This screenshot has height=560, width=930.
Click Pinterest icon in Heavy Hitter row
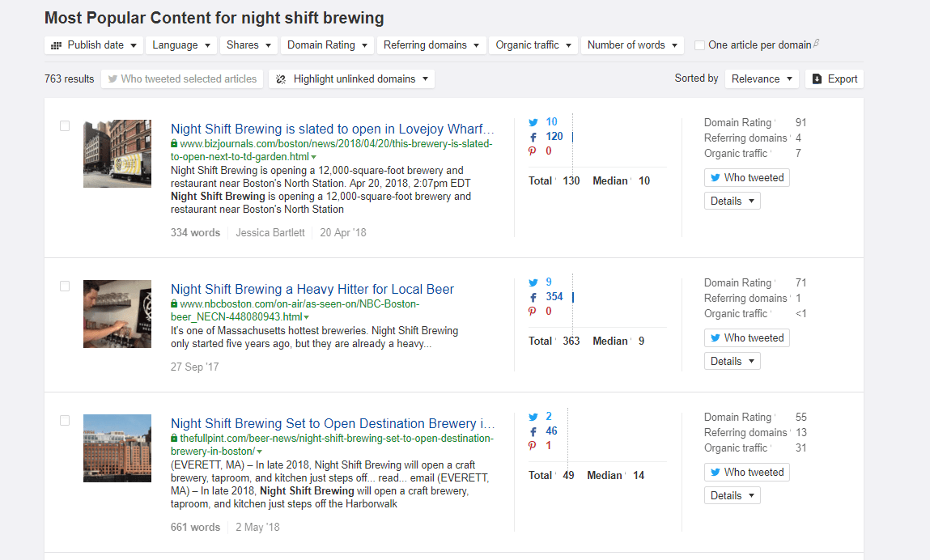pyautogui.click(x=533, y=312)
